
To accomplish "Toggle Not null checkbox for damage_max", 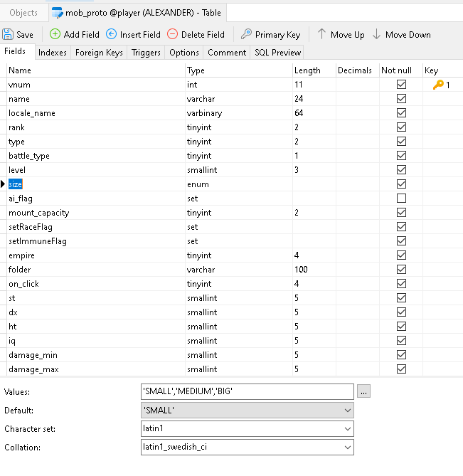I will click(401, 369).
